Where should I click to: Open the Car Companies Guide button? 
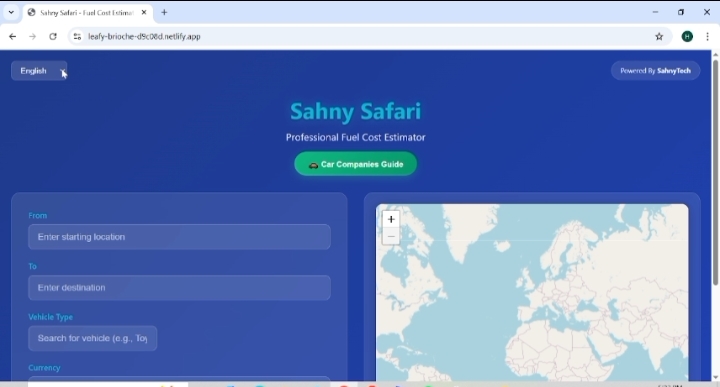tap(355, 164)
